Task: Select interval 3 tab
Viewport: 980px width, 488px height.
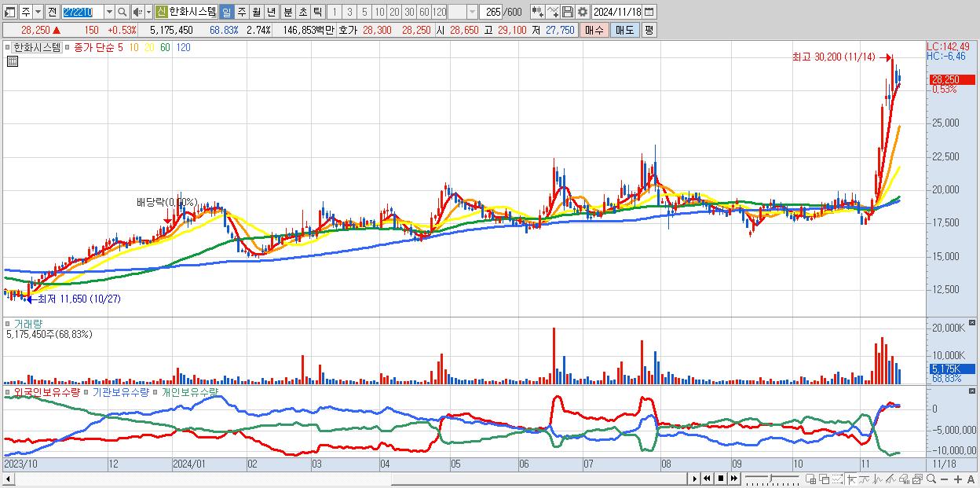Action: tap(349, 12)
